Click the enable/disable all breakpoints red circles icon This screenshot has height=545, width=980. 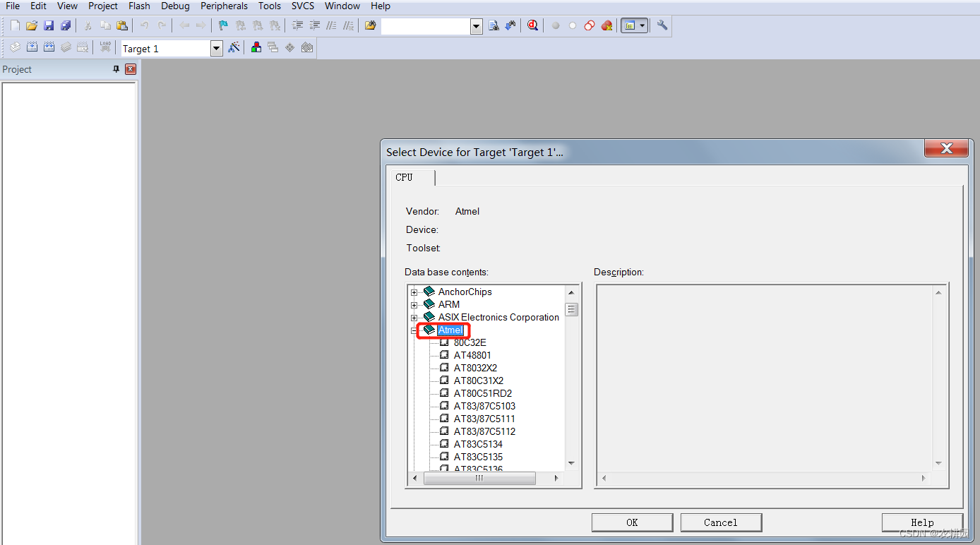pos(590,25)
